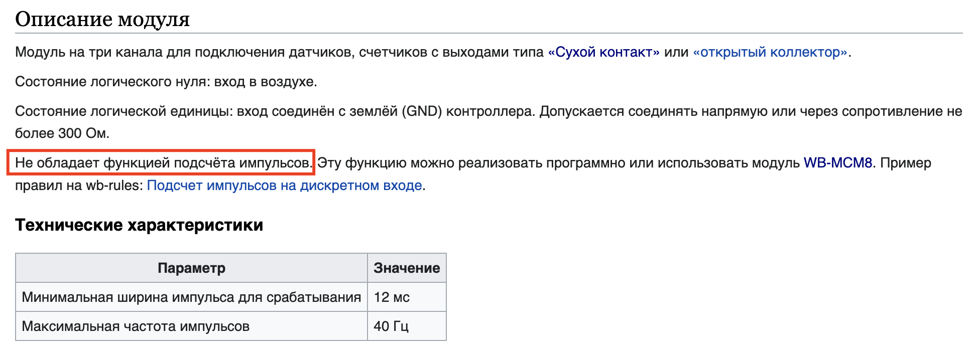
Task: Select the Минимальная ширина импульса table cell
Action: click(x=191, y=297)
